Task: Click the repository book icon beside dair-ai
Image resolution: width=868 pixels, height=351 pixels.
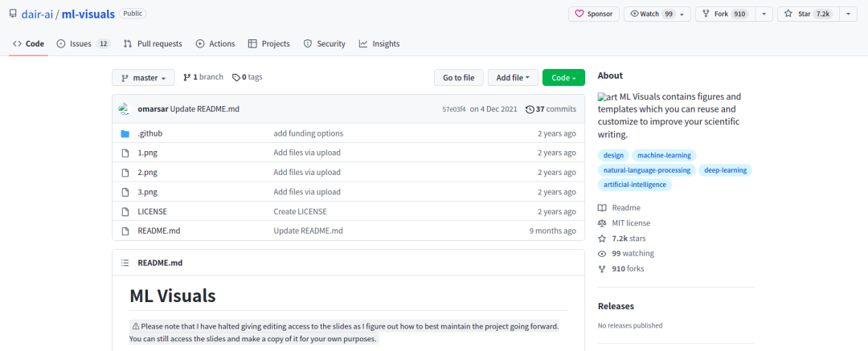Action: (13, 14)
